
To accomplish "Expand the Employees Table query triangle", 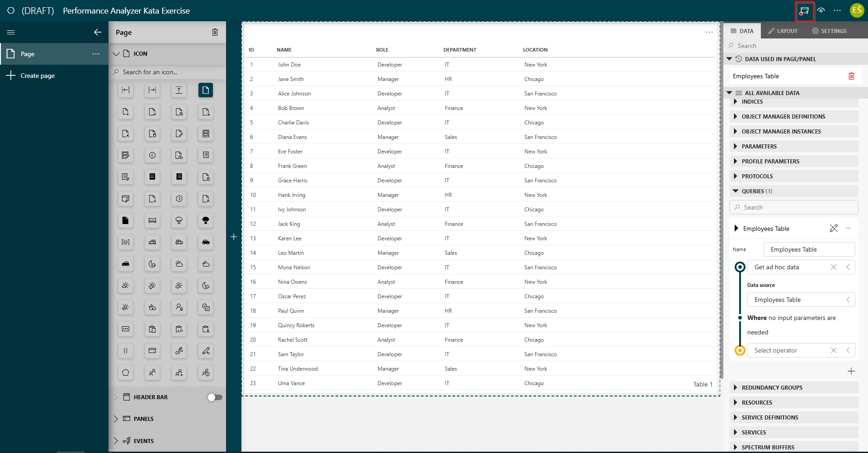I will point(736,229).
